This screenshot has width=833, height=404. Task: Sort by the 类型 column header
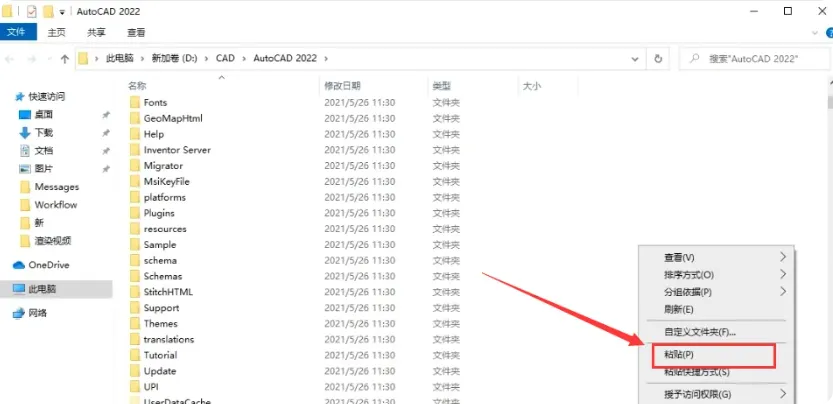(x=441, y=86)
